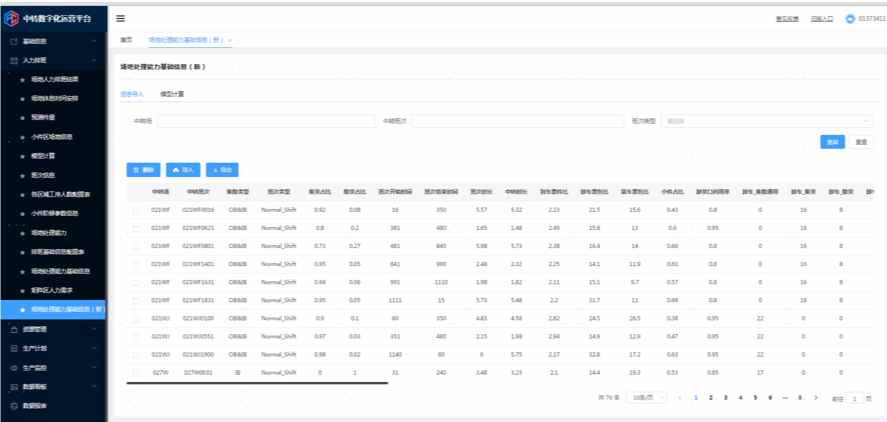The width and height of the screenshot is (887, 422).
Task: Collapse sidebar with the hamburger menu icon
Action: pyautogui.click(x=121, y=18)
